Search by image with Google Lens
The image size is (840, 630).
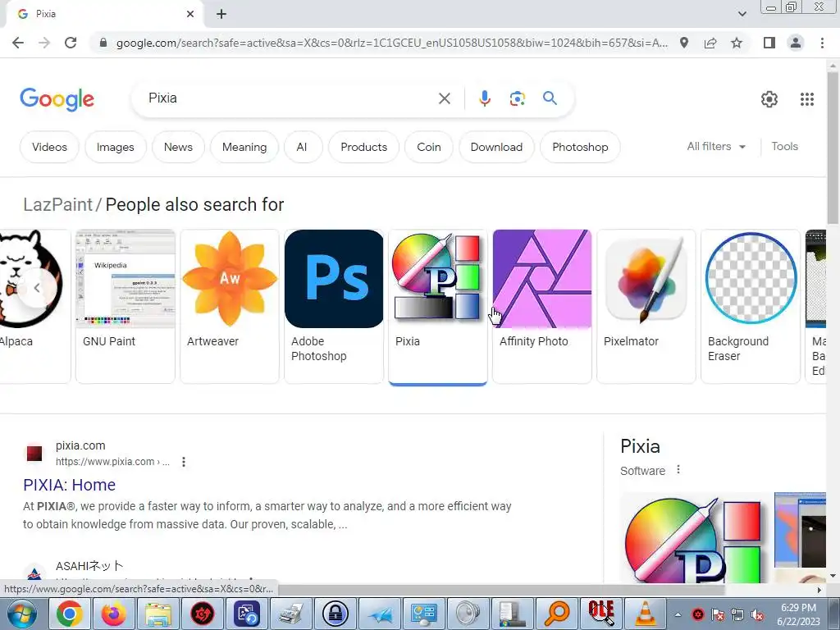(x=517, y=98)
